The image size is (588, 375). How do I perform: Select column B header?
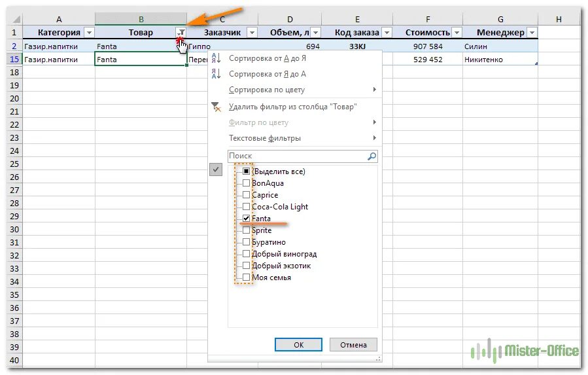tap(141, 19)
